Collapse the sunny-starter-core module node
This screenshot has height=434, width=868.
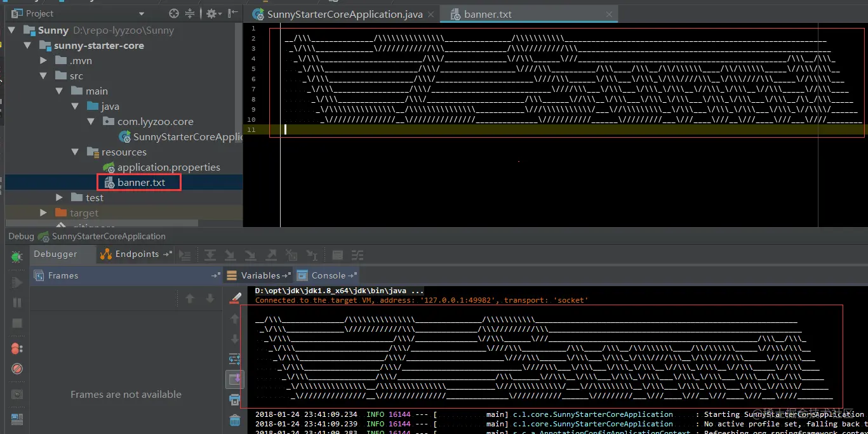coord(27,46)
